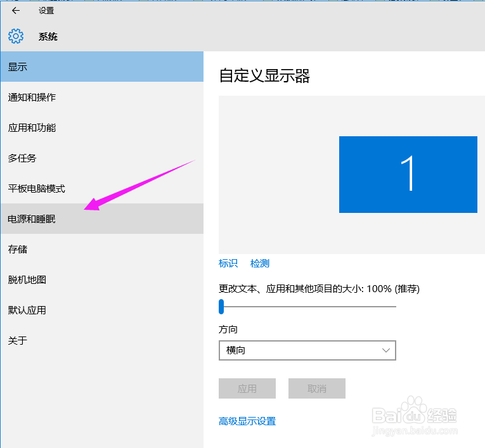Image resolution: width=485 pixels, height=448 pixels.
Task: Go to 默认应用 settings
Action: (x=102, y=310)
